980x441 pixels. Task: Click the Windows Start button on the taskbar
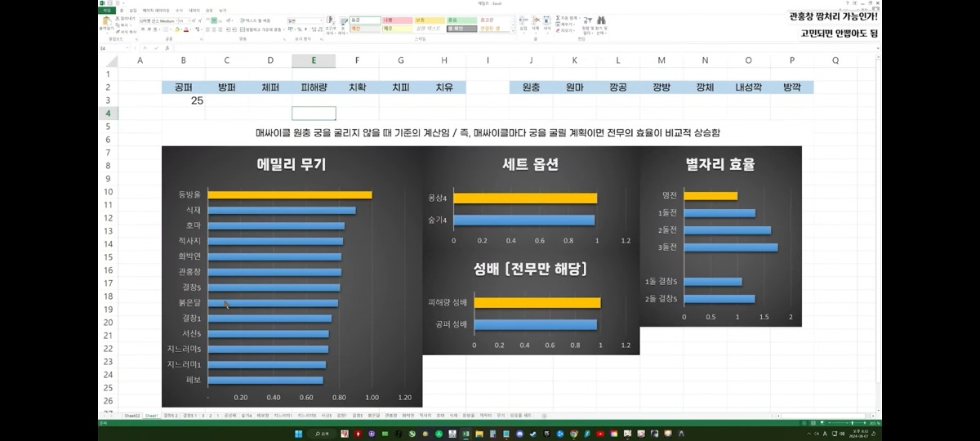[x=300, y=434]
